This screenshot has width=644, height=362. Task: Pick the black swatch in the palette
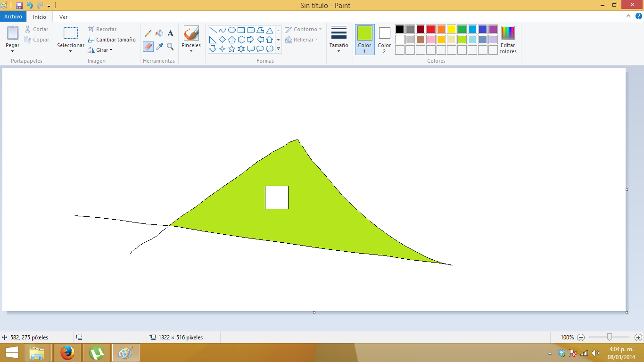tap(400, 29)
